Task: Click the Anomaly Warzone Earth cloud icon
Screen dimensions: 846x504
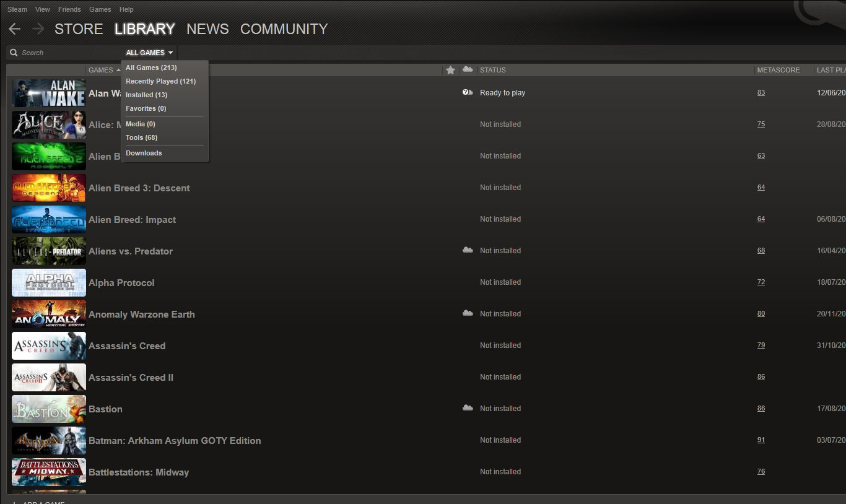Action: pyautogui.click(x=468, y=313)
